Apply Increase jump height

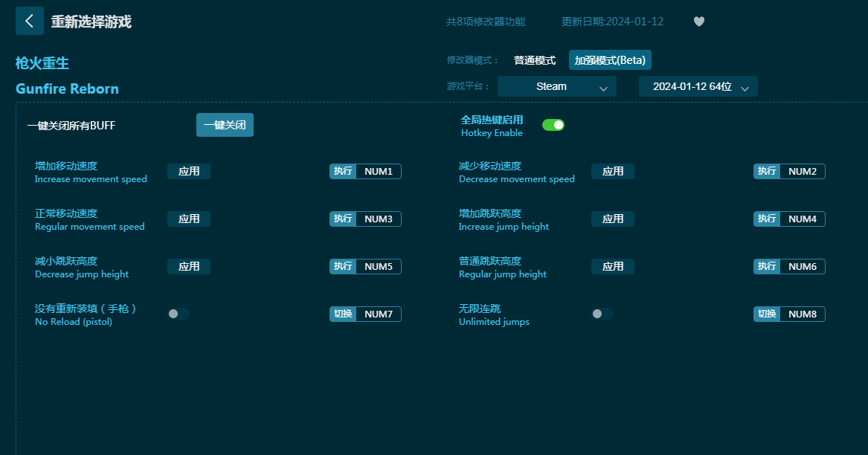pyautogui.click(x=613, y=219)
